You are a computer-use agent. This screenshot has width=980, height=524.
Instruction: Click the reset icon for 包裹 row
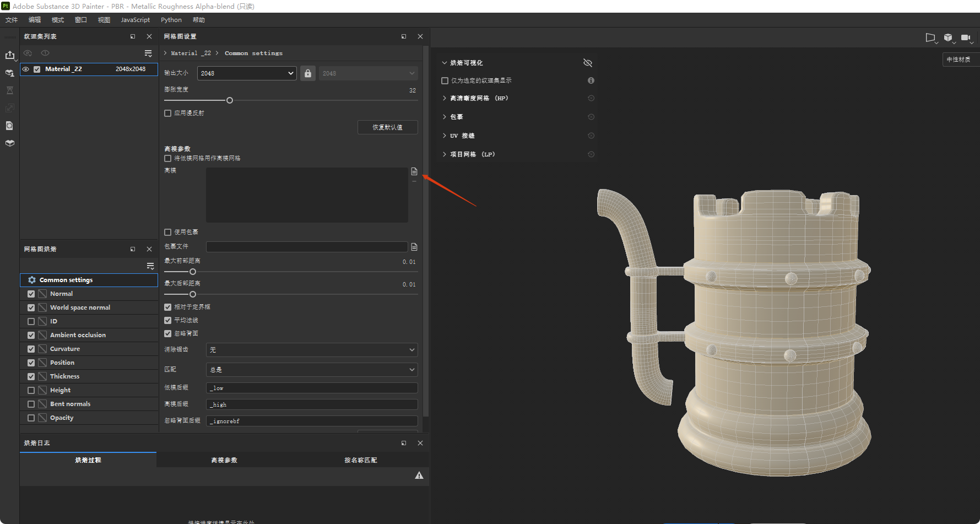(591, 117)
